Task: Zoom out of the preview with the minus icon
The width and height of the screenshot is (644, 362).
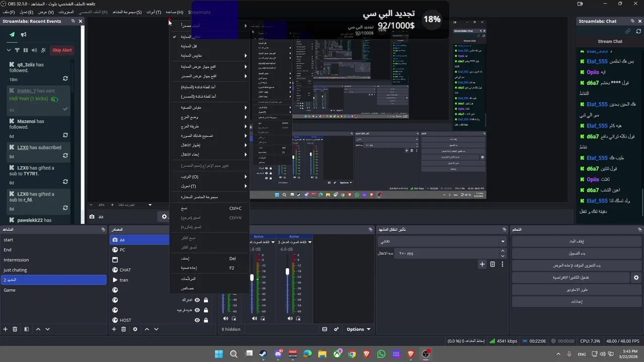Action: [x=91, y=205]
